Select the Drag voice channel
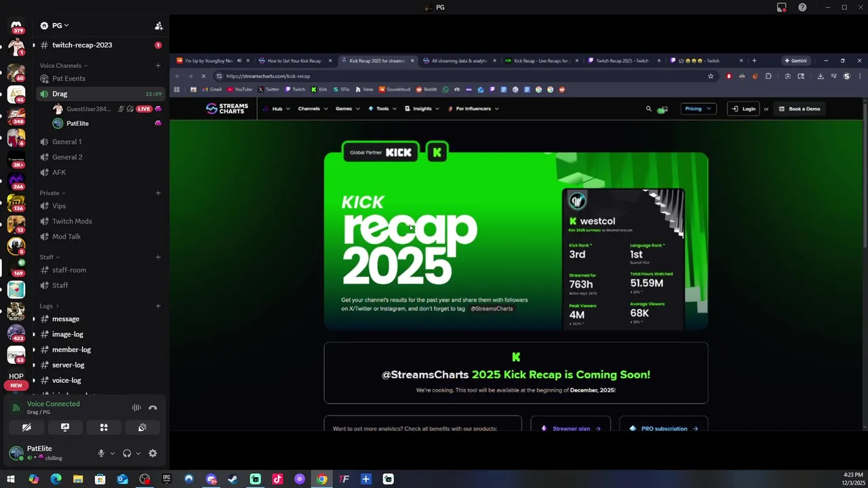Image resolution: width=868 pixels, height=488 pixels. [x=100, y=94]
